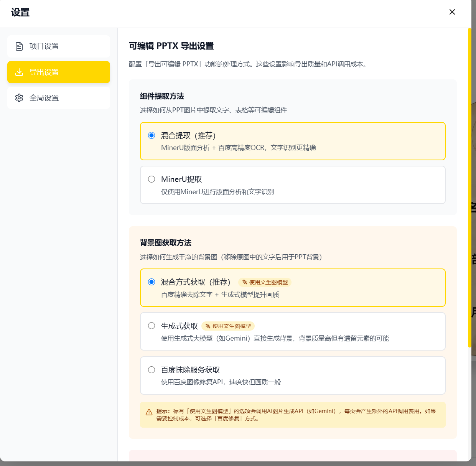
Task: Click the 提示 warning message text
Action: 296,415
